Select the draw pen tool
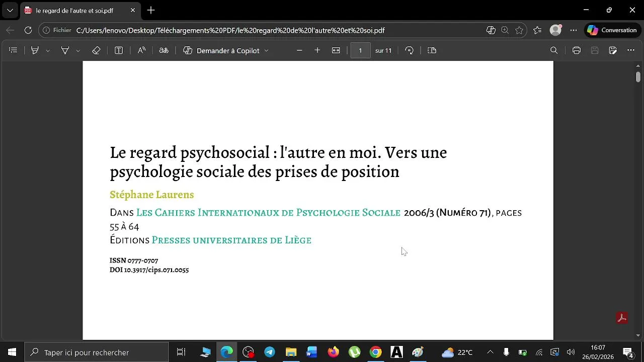 click(x=65, y=50)
